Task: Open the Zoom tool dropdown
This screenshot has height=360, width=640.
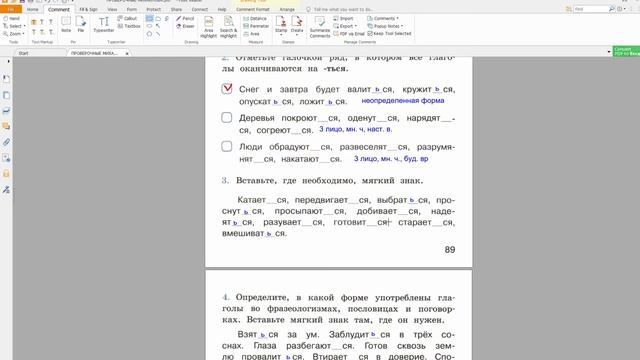Action: (x=23, y=34)
